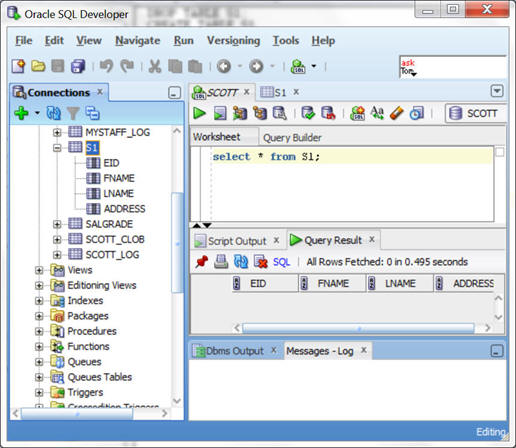Open the File menu

(x=24, y=41)
